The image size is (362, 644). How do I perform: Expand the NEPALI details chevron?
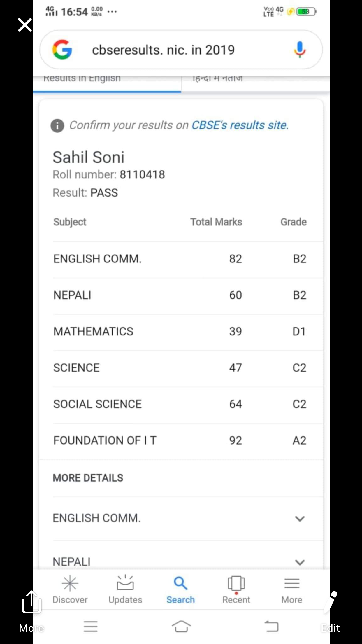[300, 562]
